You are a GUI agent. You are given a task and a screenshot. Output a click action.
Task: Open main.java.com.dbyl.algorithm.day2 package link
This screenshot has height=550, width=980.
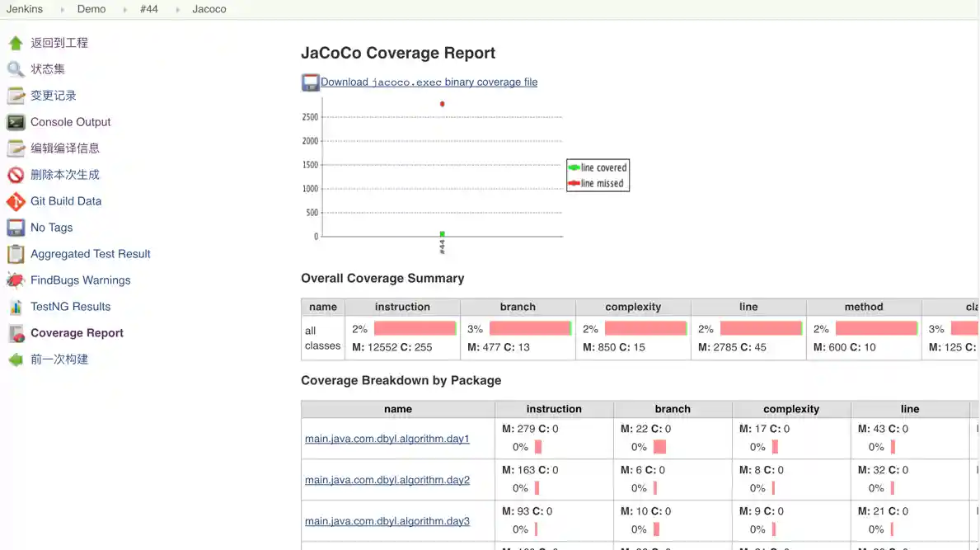387,480
